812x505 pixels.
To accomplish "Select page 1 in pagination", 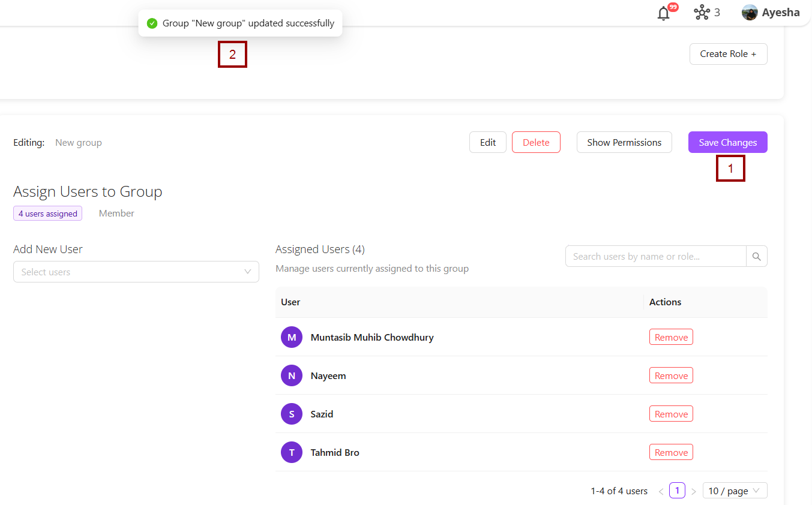I will (x=677, y=491).
